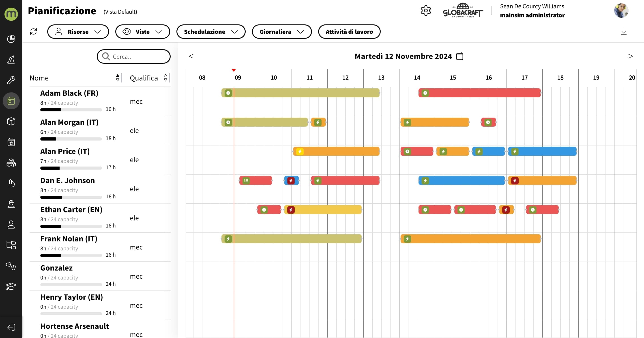Click the refresh icon next to Risorse
The image size is (644, 338).
pos(34,32)
